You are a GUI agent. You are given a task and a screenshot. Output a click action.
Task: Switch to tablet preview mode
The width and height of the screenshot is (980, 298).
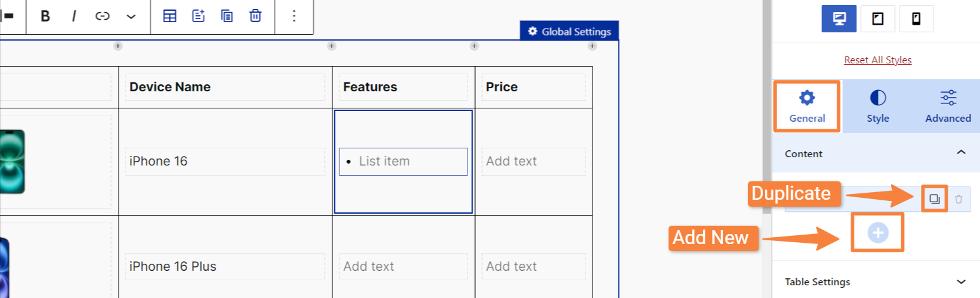[878, 19]
